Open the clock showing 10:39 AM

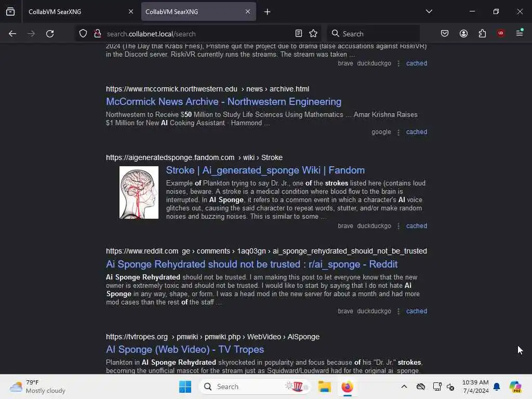[x=475, y=387]
